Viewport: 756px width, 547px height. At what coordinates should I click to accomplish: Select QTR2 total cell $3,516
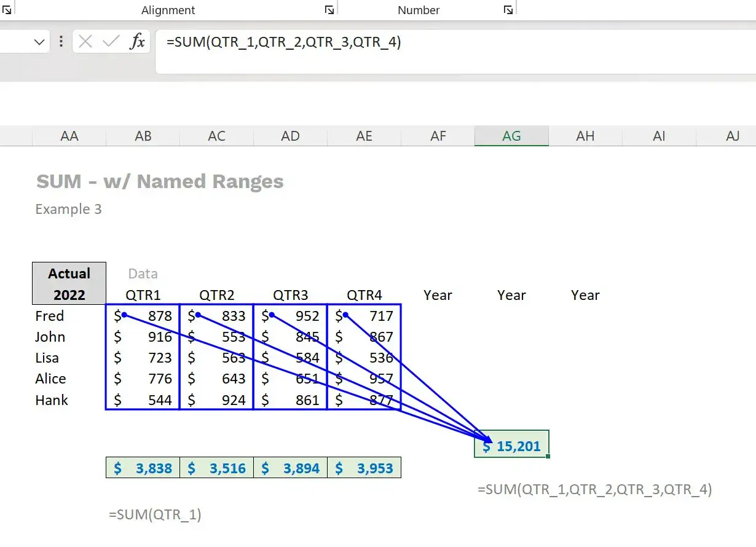click(x=217, y=468)
